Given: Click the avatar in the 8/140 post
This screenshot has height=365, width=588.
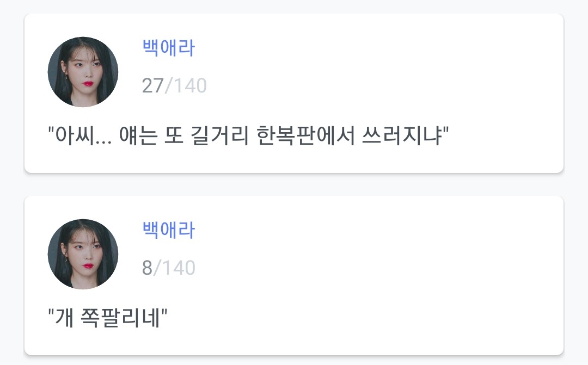Looking at the screenshot, I should click(x=83, y=254).
